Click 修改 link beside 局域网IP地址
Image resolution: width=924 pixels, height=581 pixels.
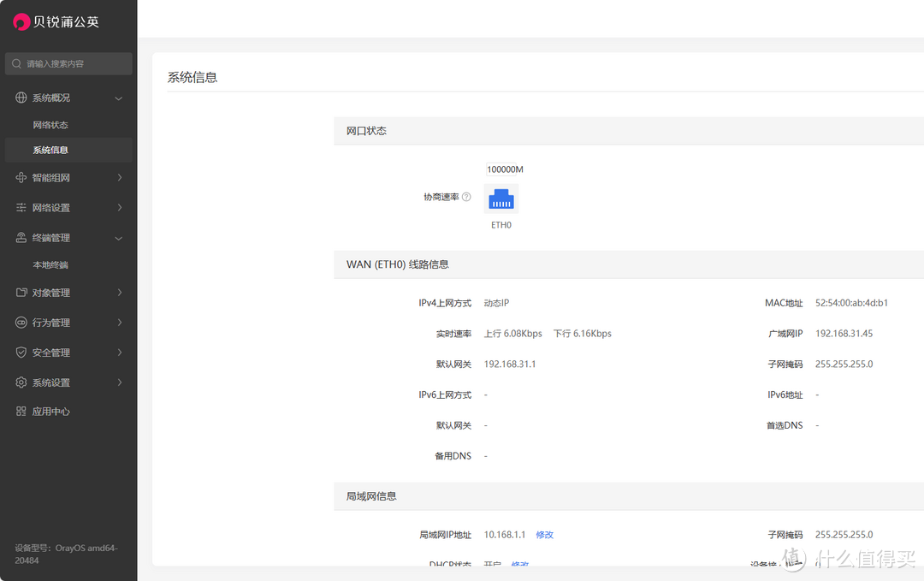[544, 535]
